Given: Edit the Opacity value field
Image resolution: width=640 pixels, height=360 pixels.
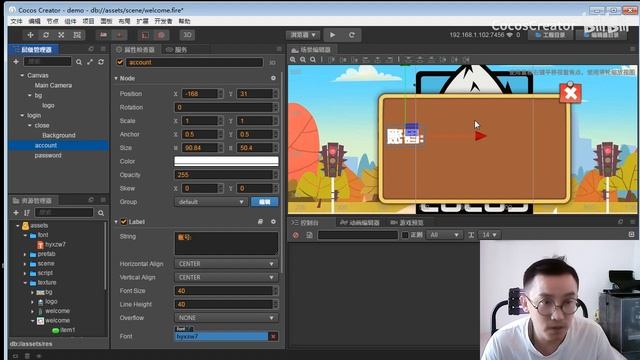Looking at the screenshot, I should (x=223, y=175).
